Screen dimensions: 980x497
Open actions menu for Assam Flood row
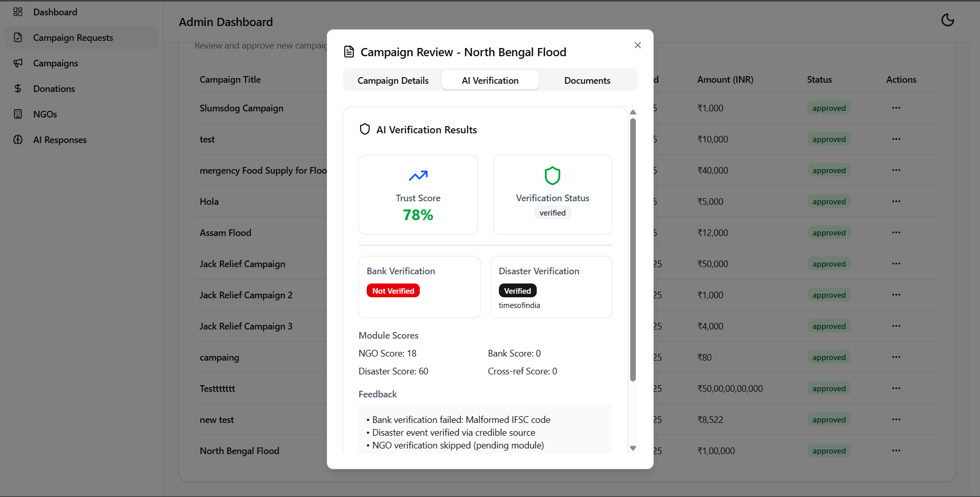[x=896, y=232]
